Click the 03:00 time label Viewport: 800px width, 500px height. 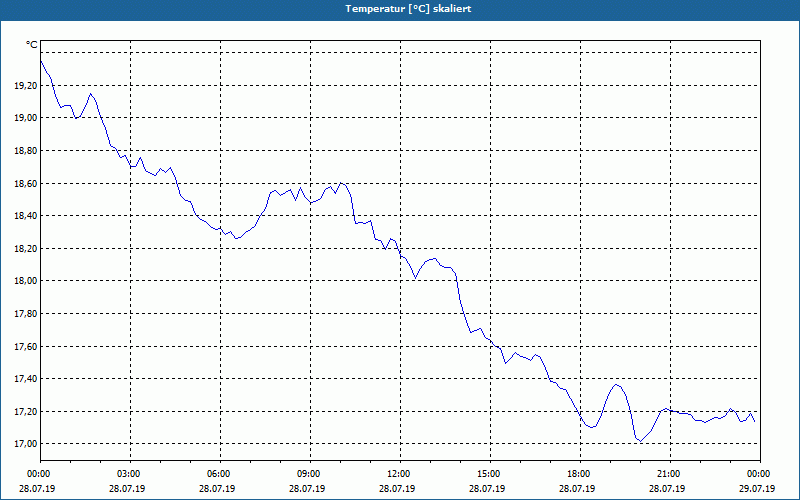click(131, 474)
